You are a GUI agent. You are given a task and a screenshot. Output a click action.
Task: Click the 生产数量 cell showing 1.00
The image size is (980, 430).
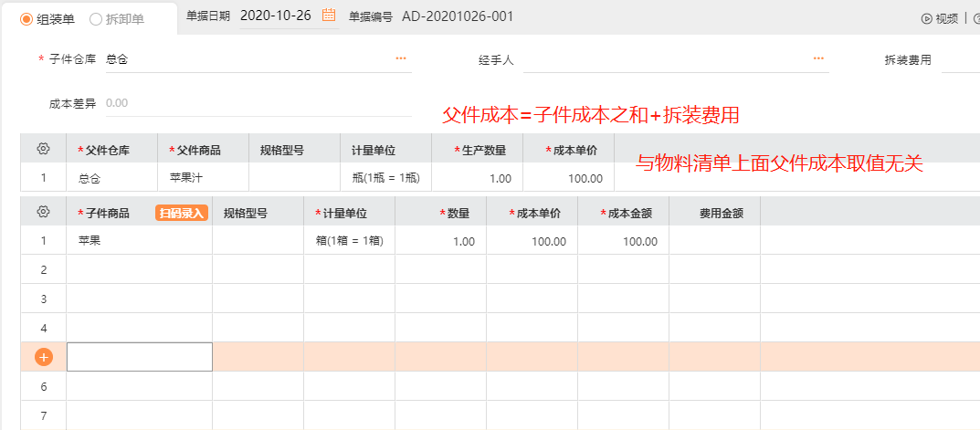(477, 178)
